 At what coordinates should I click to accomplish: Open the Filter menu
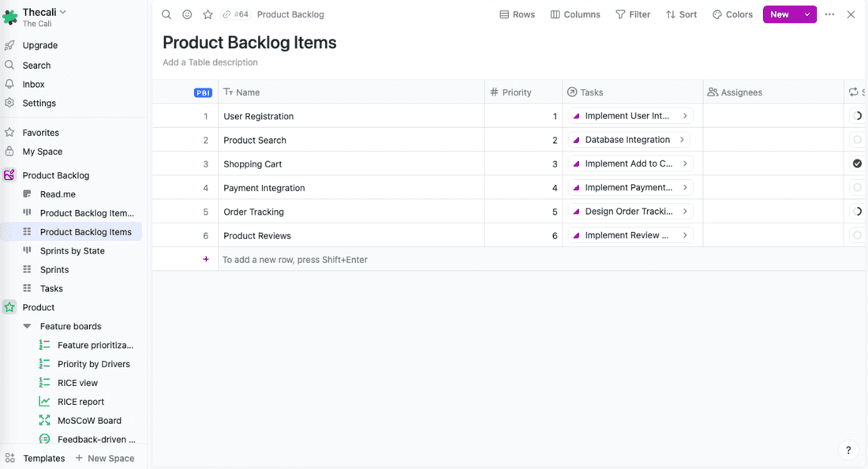coord(633,14)
